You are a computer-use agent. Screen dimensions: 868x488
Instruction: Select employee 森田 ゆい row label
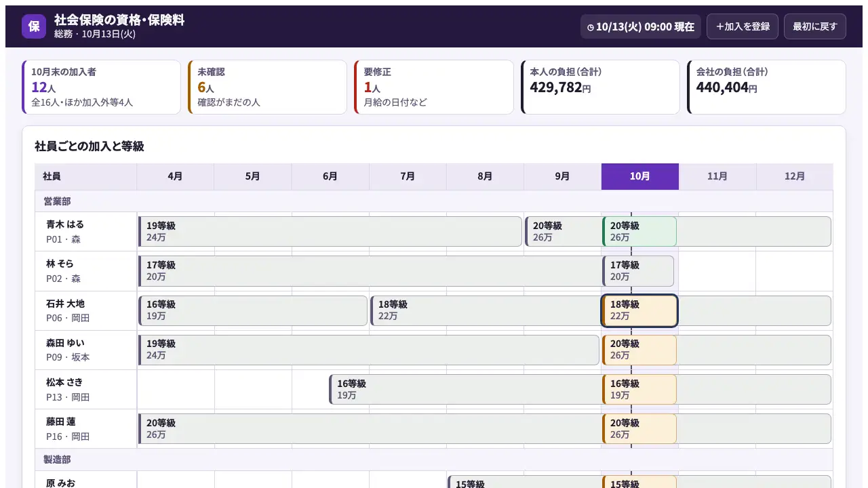pos(86,350)
